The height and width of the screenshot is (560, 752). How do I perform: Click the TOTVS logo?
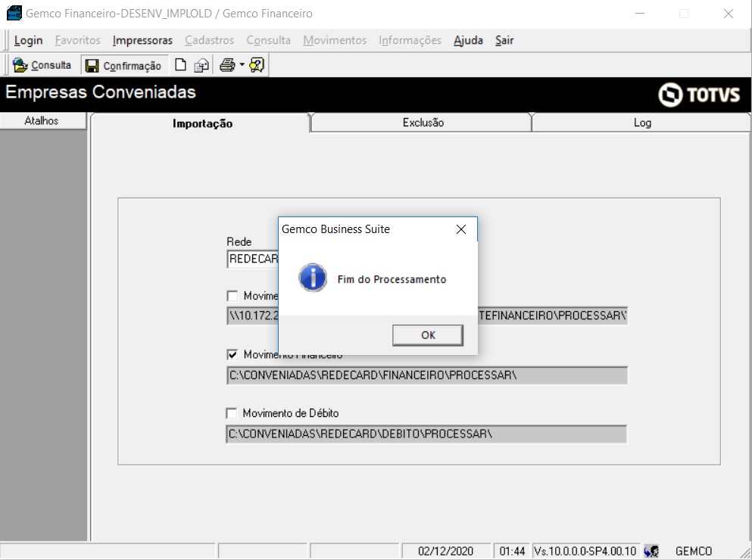point(699,95)
